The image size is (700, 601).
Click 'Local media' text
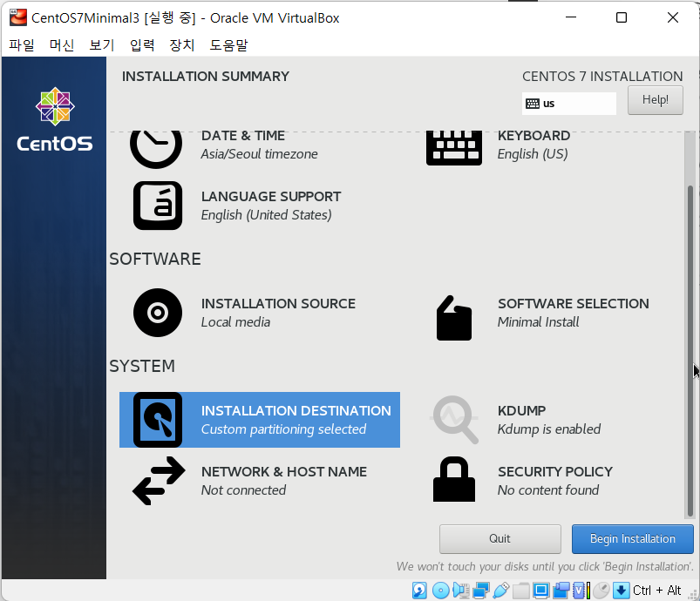click(235, 322)
